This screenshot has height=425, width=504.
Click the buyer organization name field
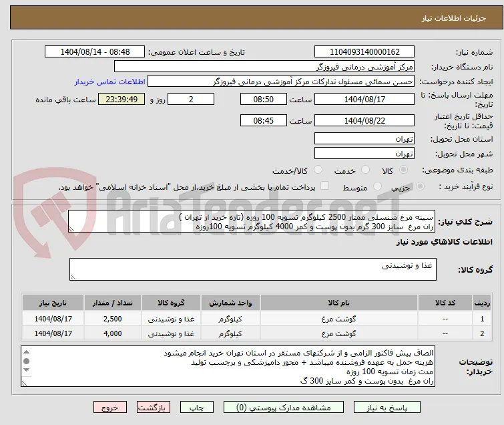264,67
